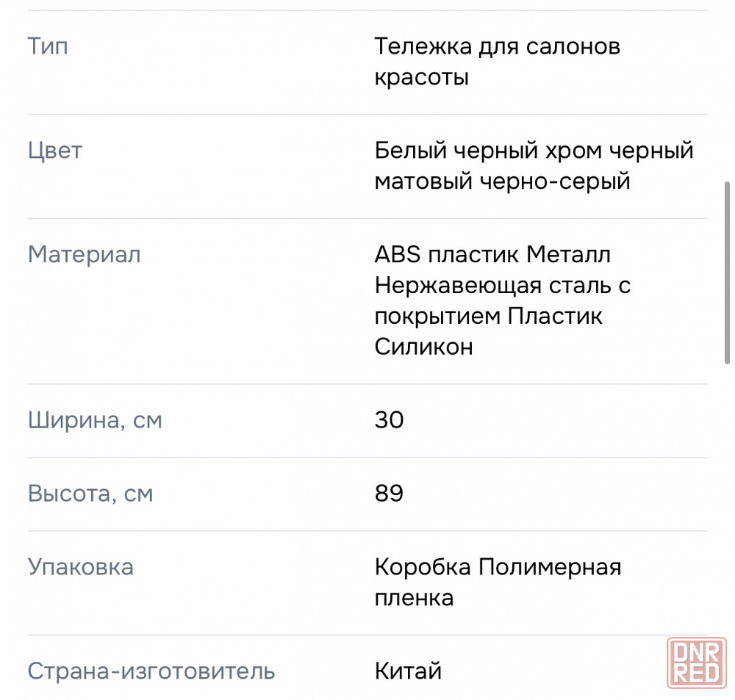This screenshot has width=735, height=700.
Task: Click the "Нержавеющая сталь с" material line
Action: 503,285
